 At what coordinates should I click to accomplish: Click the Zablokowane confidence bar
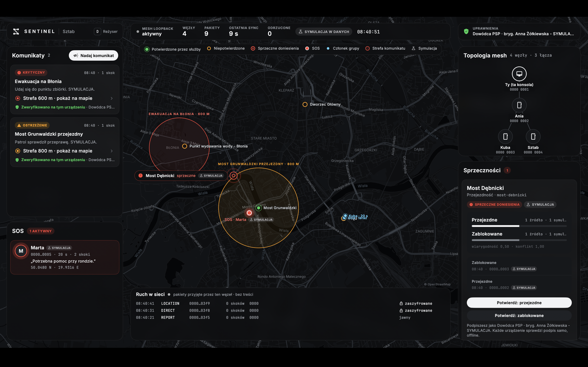519,240
